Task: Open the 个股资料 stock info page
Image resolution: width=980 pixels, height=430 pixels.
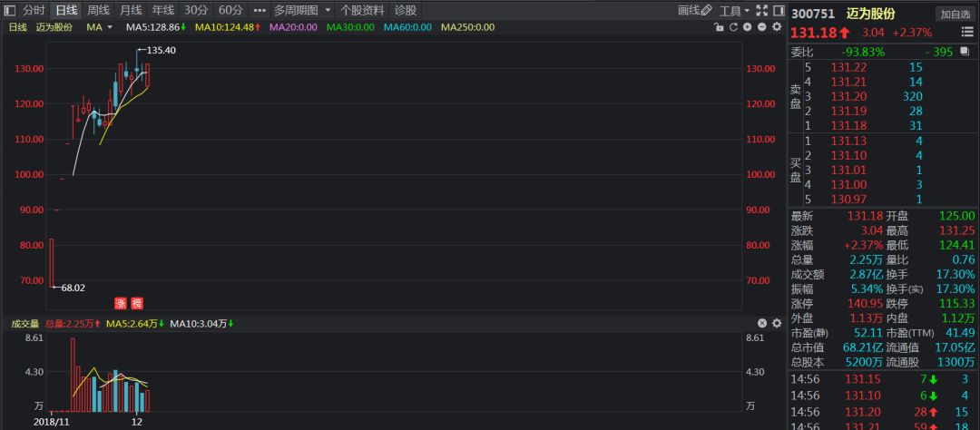Action: coord(361,10)
